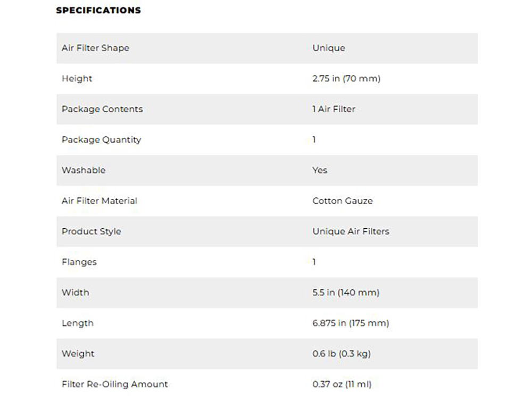Click the Package Quantity label
The height and width of the screenshot is (399, 532).
(x=101, y=140)
